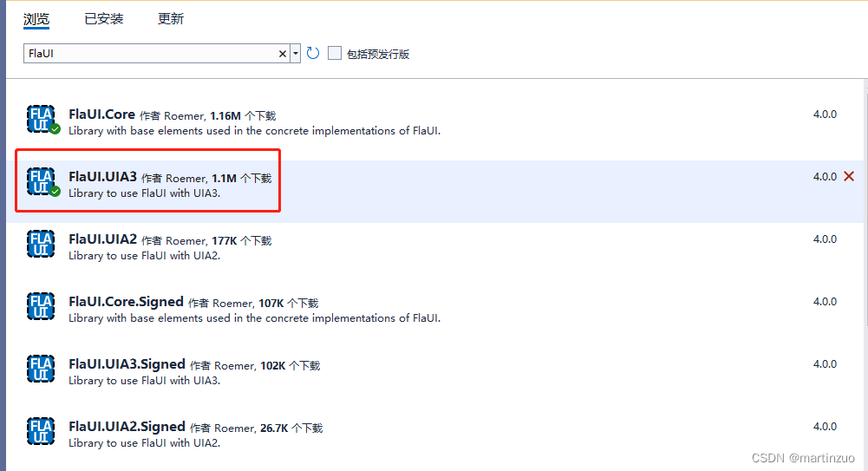Switch to the 浏览 tab

[36, 19]
